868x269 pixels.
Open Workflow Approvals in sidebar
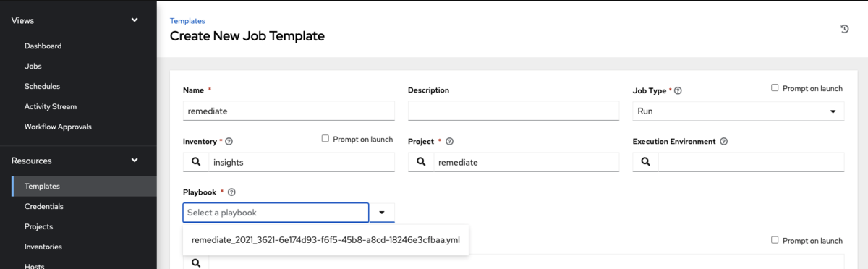(x=58, y=127)
